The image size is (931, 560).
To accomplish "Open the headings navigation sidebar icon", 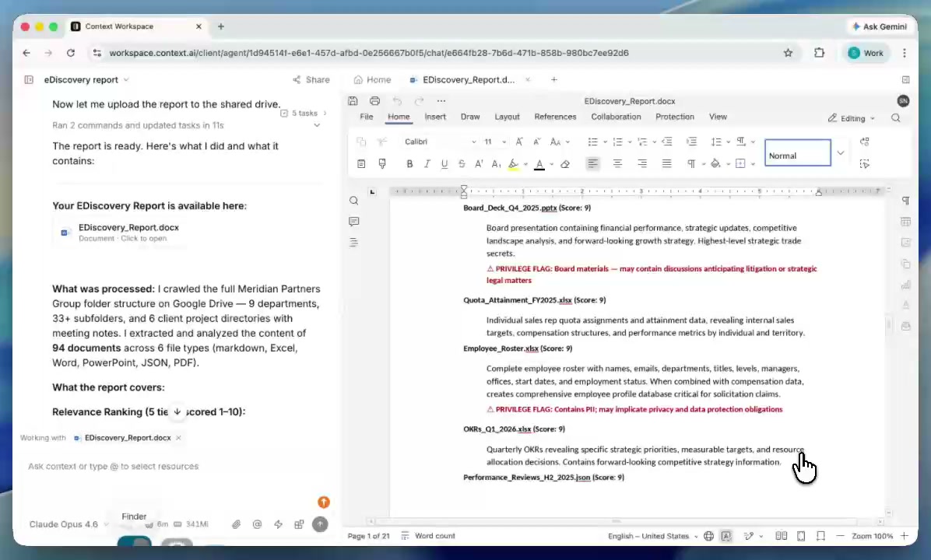I will 354,242.
